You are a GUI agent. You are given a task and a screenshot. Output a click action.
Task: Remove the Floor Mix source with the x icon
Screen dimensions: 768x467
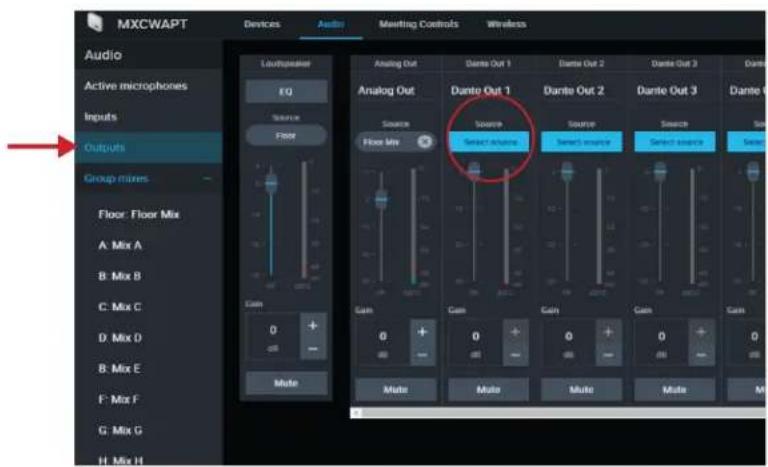425,142
